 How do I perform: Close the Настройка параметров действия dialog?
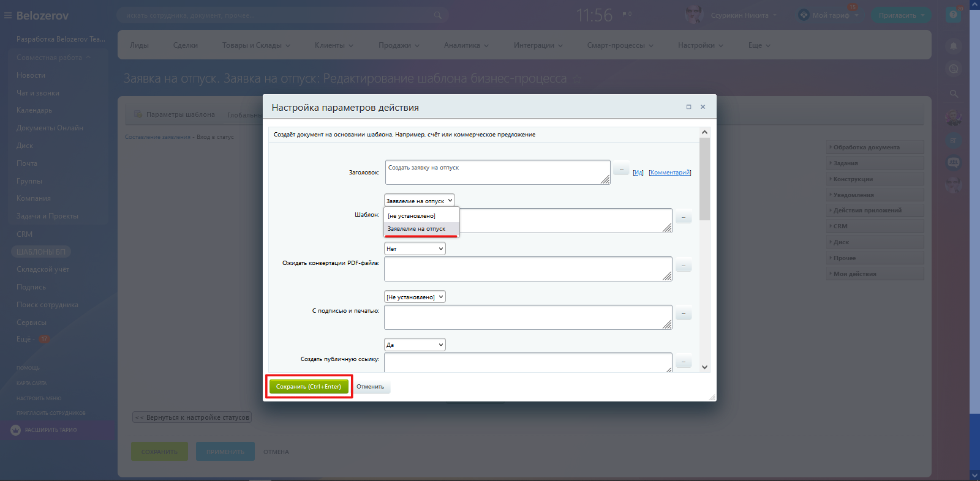tap(703, 106)
